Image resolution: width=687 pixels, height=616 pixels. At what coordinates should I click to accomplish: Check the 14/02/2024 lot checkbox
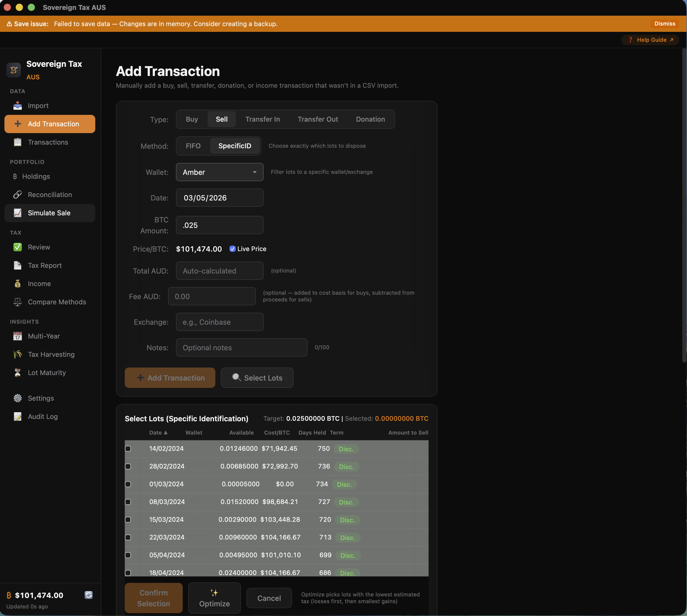(128, 448)
